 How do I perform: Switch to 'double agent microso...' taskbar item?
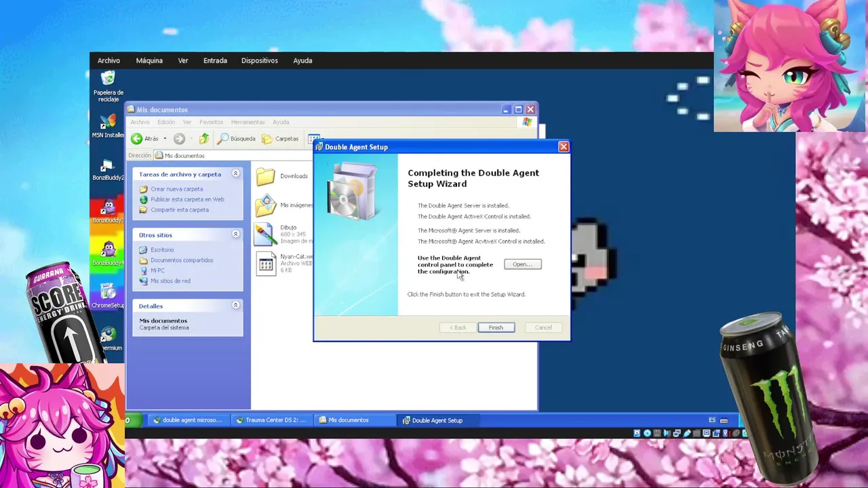[188, 420]
